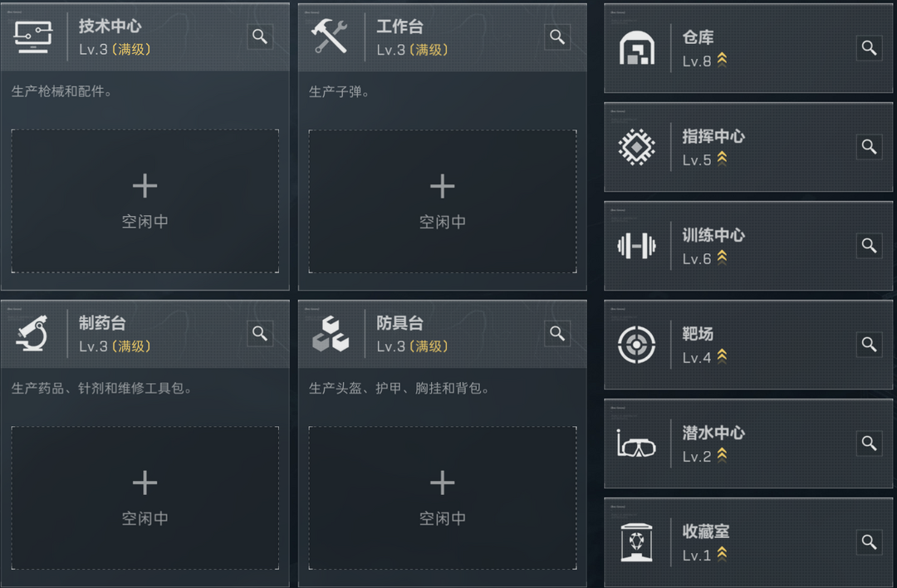Open the magnifier next to 收藏室

point(869,541)
